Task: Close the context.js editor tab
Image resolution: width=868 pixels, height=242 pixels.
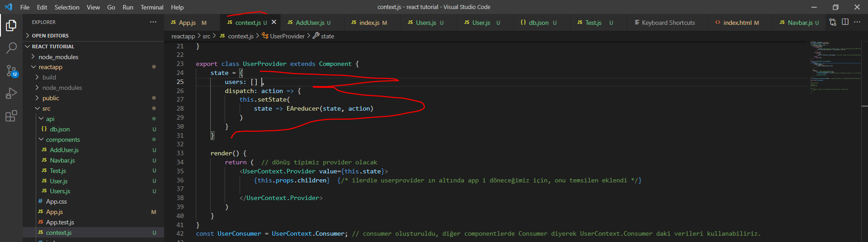Action: tap(274, 22)
